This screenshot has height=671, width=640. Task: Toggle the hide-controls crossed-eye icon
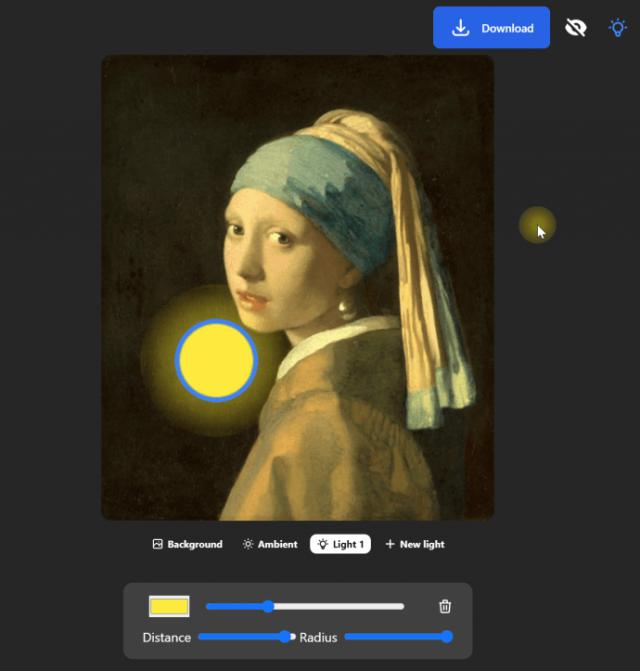point(575,28)
